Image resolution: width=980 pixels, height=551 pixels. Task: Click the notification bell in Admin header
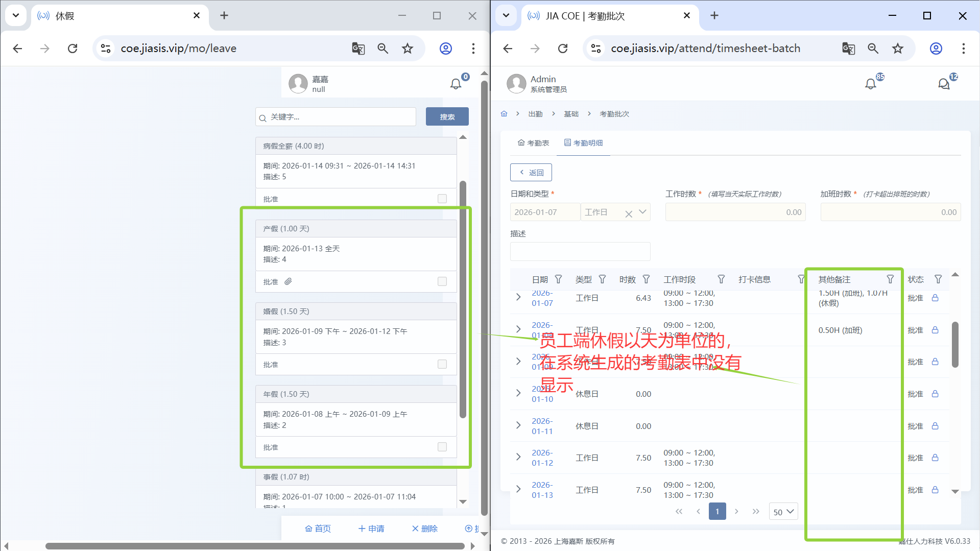tap(870, 84)
